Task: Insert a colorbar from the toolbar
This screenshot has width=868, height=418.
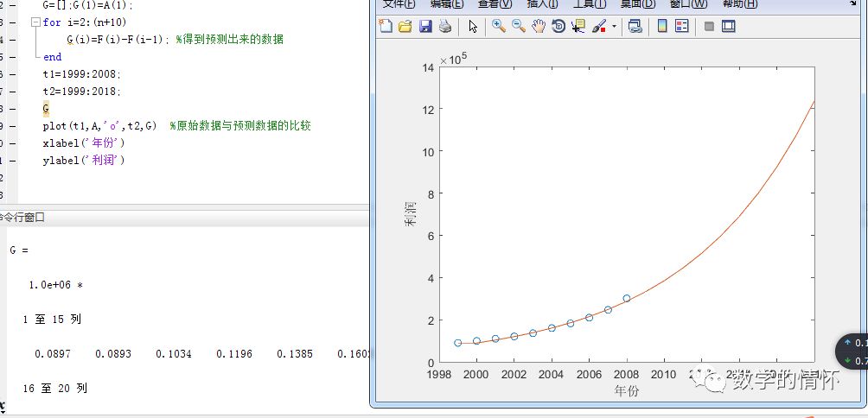Action: tap(662, 27)
